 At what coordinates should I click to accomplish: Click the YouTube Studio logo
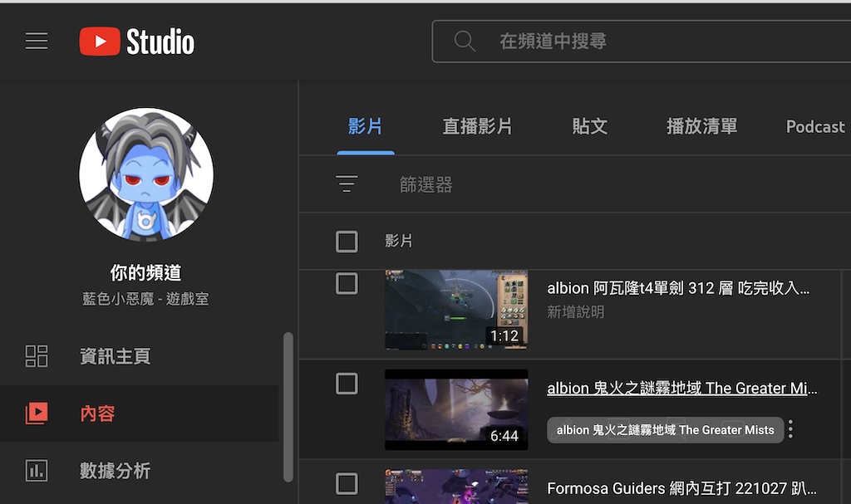[x=137, y=42]
